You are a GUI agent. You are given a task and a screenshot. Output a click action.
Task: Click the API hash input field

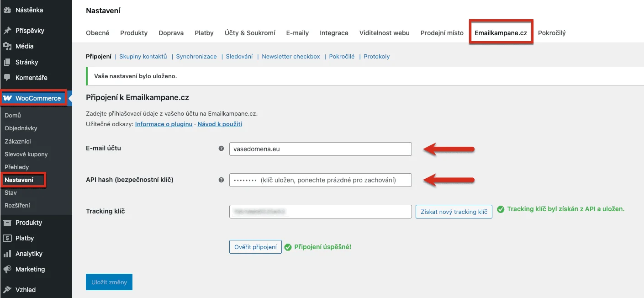(321, 180)
